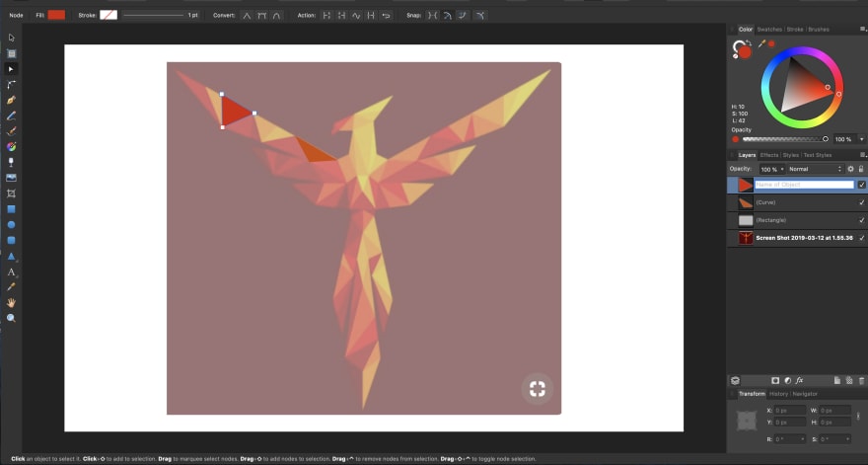The width and height of the screenshot is (868, 465).
Task: Select the Colour Picker tool in toolbox
Action: pos(11,286)
